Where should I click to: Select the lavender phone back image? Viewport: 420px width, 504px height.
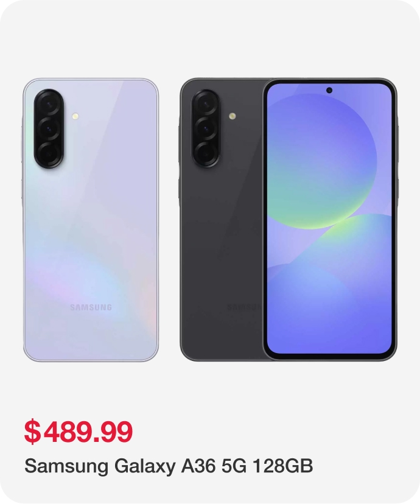[91, 220]
